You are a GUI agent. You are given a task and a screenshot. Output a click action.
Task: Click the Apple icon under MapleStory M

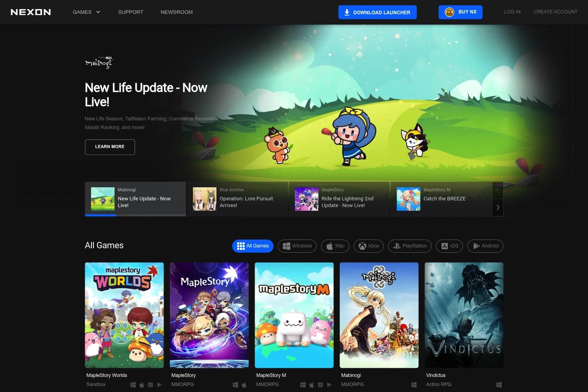click(x=312, y=385)
